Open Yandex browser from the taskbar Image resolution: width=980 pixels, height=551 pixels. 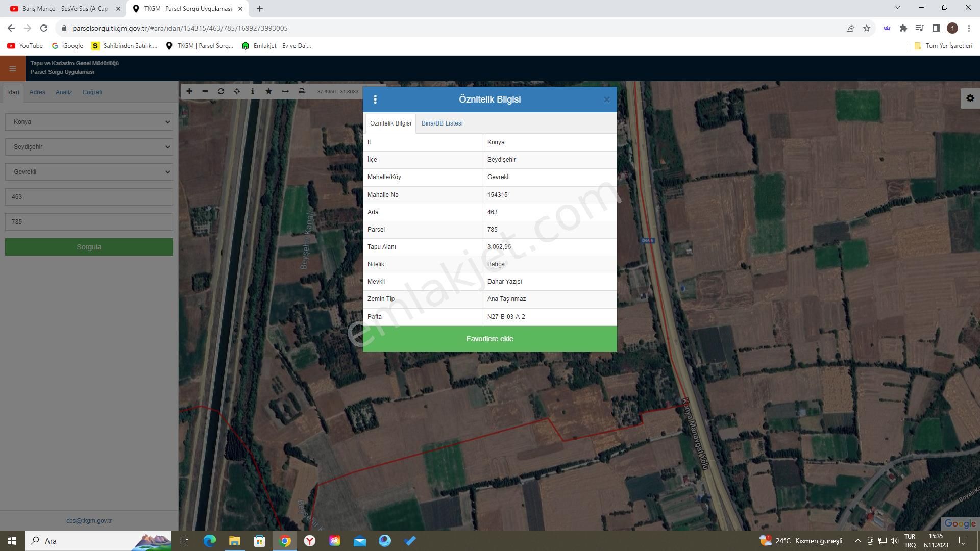coord(310,541)
